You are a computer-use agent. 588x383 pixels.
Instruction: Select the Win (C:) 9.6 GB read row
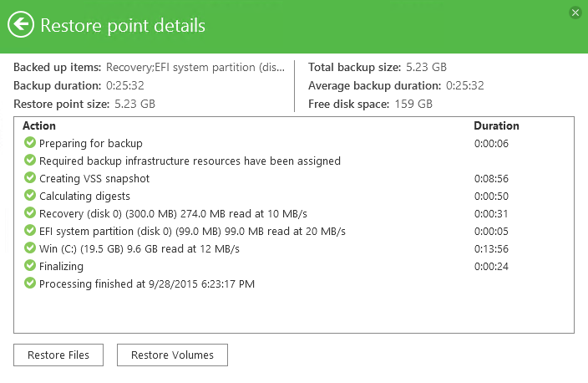(x=294, y=249)
